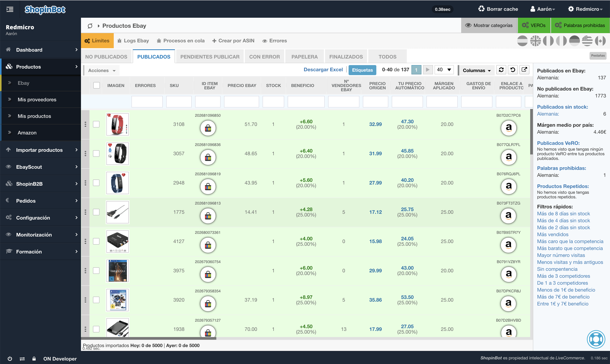This screenshot has height=364, width=610.
Task: Toggle the select-all checkbox in table header
Action: (96, 85)
